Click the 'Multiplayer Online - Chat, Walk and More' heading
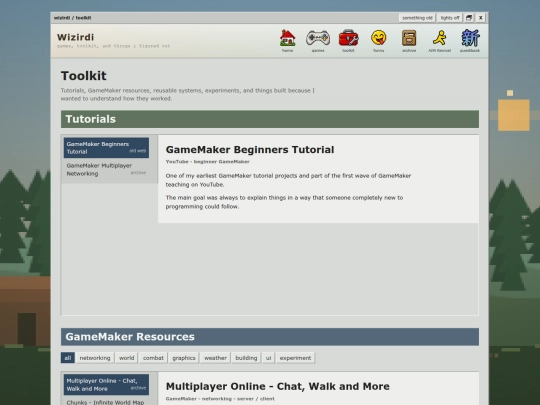Screen dimensions: 540x405 [x=278, y=386]
